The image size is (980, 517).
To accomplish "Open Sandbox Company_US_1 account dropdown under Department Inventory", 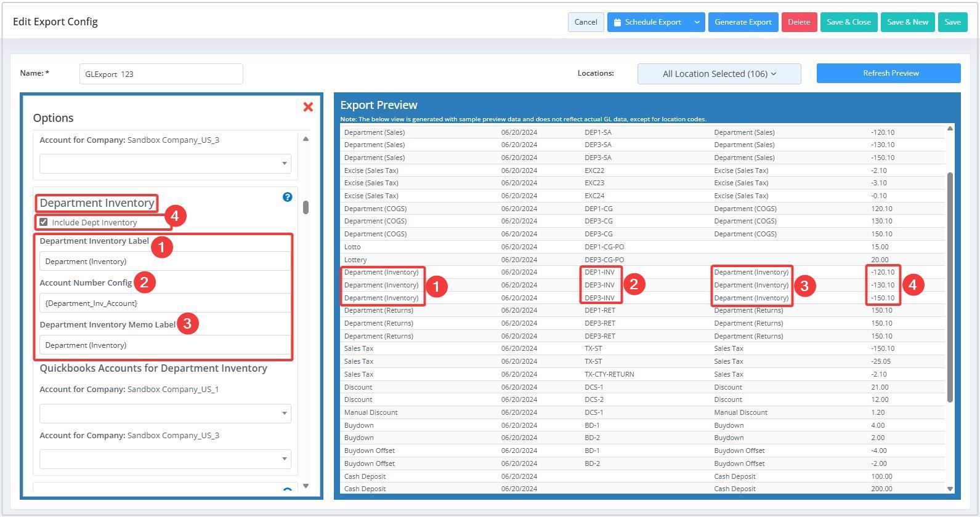I will [164, 413].
